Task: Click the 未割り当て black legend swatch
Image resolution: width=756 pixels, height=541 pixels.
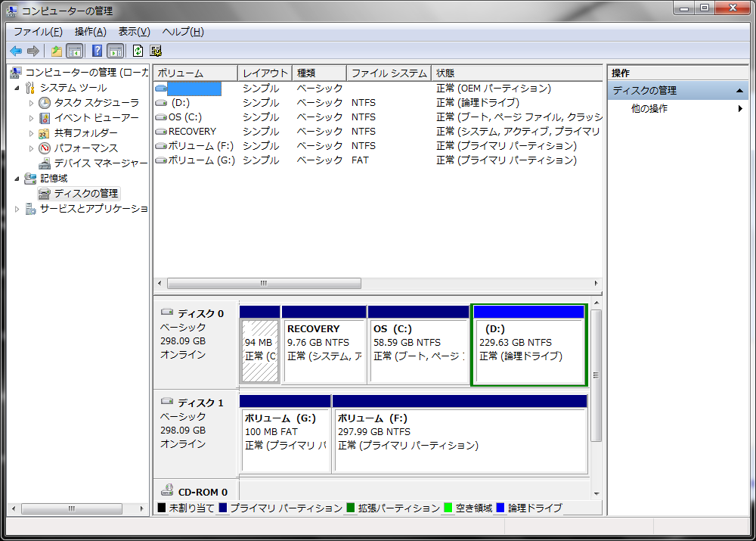Action: (162, 508)
